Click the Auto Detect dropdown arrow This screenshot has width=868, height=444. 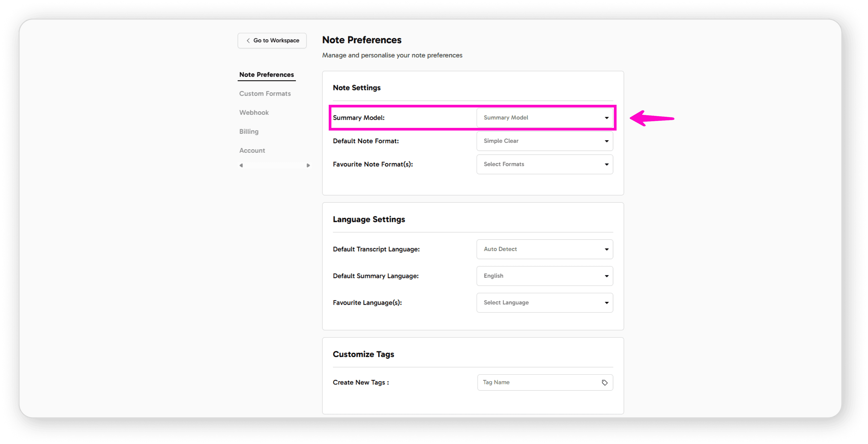click(x=607, y=249)
